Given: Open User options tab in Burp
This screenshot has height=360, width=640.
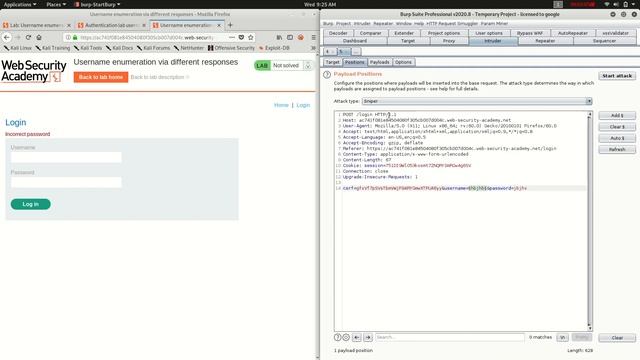Looking at the screenshot, I should [x=489, y=33].
